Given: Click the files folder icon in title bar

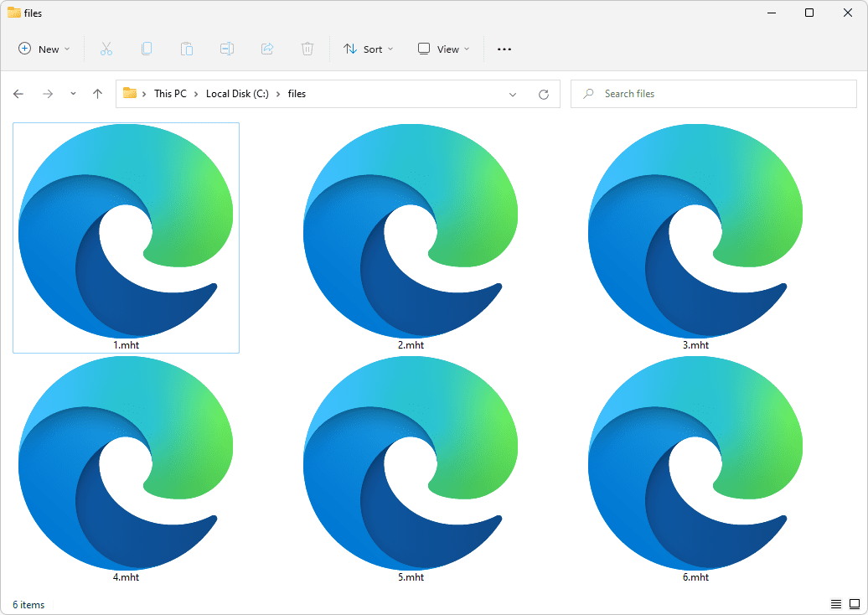Looking at the screenshot, I should 14,13.
